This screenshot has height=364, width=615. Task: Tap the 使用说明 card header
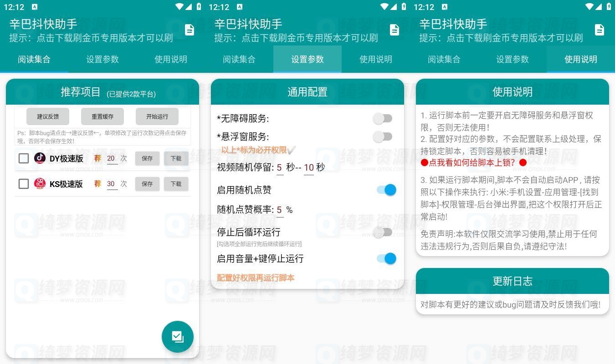[x=512, y=92]
